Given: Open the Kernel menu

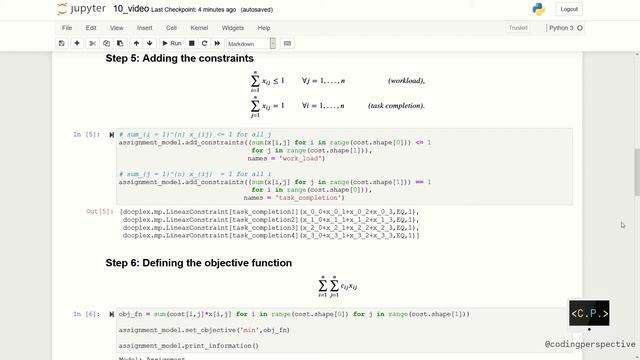Looking at the screenshot, I should click(x=199, y=28).
